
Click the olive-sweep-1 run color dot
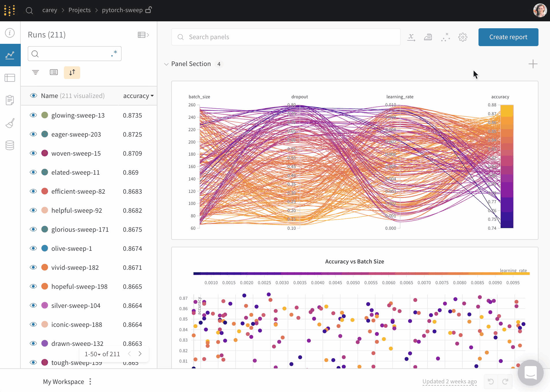[x=45, y=248]
